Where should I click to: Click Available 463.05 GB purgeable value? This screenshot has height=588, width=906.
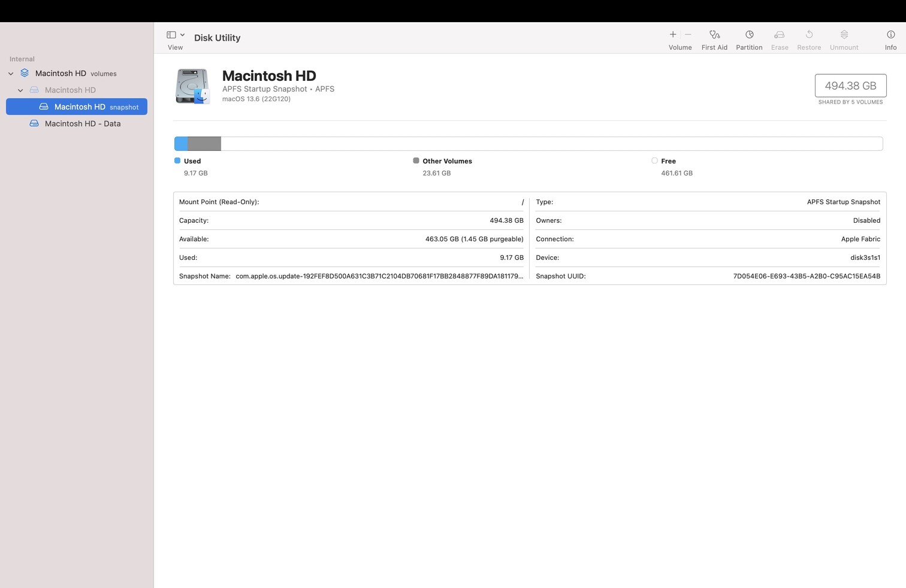pos(475,239)
